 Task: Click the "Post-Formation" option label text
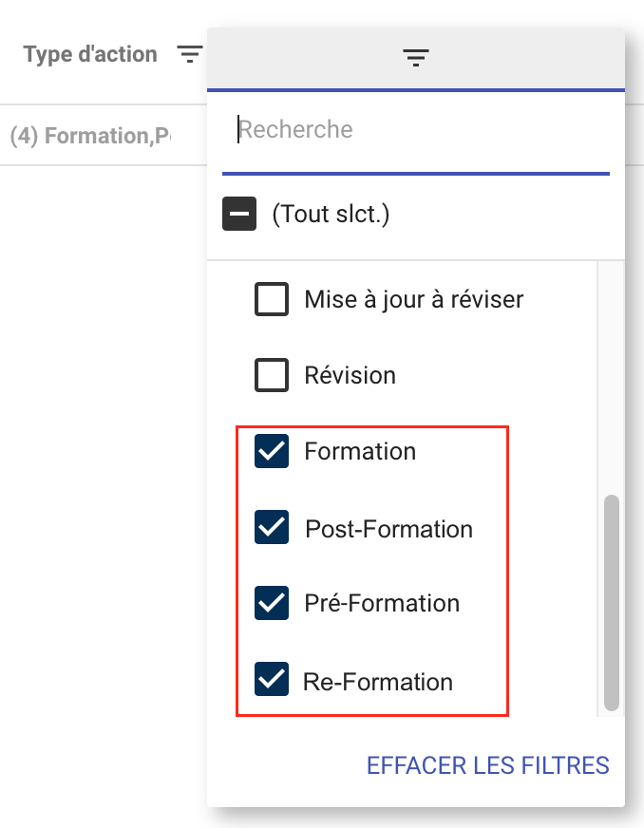click(388, 529)
